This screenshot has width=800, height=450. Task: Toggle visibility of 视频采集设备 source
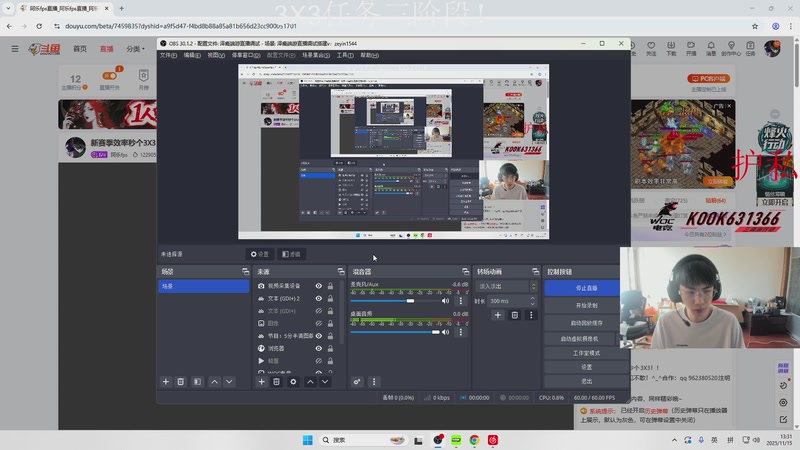[x=318, y=286]
